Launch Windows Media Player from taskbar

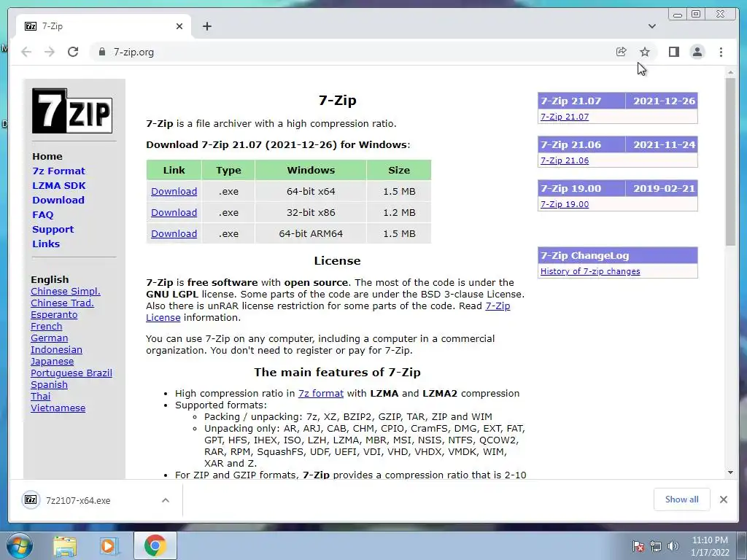pos(109,545)
